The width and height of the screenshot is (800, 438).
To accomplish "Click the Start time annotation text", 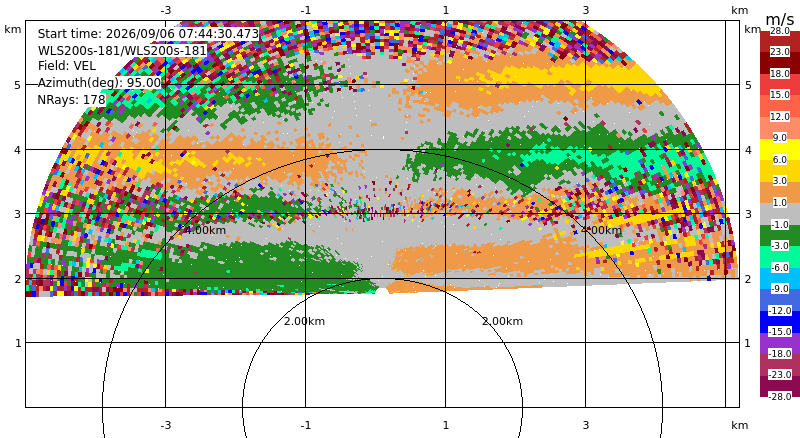I will pyautogui.click(x=148, y=34).
